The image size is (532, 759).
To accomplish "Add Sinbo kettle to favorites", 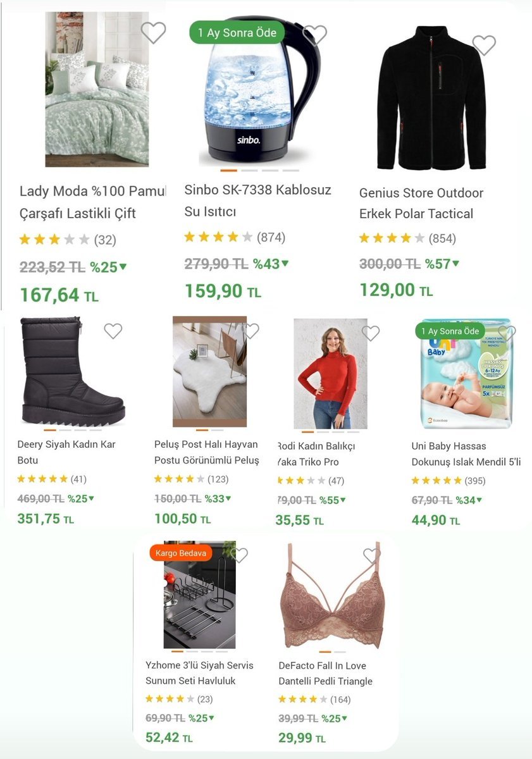I will point(315,34).
